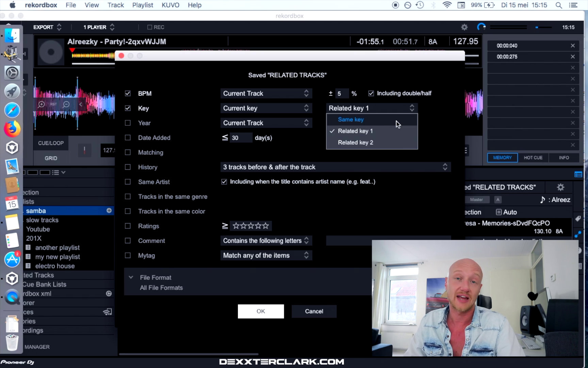Viewport: 588px width, 368px height.
Task: Disable Including double/half checkbox
Action: coord(371,93)
